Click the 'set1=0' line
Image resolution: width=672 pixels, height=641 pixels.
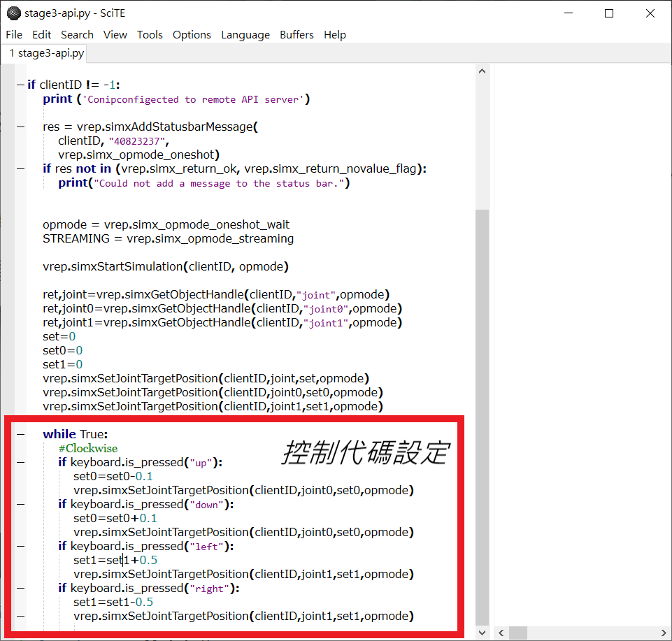[62, 365]
